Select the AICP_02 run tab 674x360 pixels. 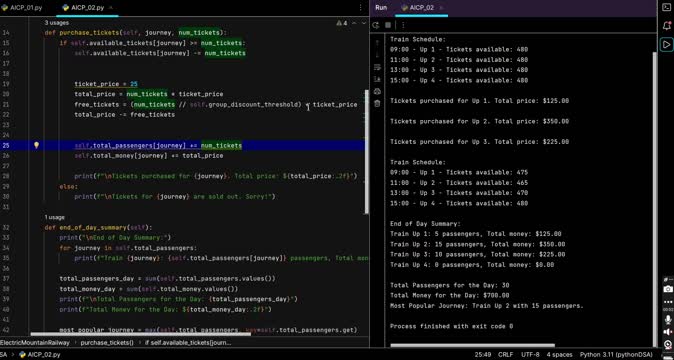421,8
